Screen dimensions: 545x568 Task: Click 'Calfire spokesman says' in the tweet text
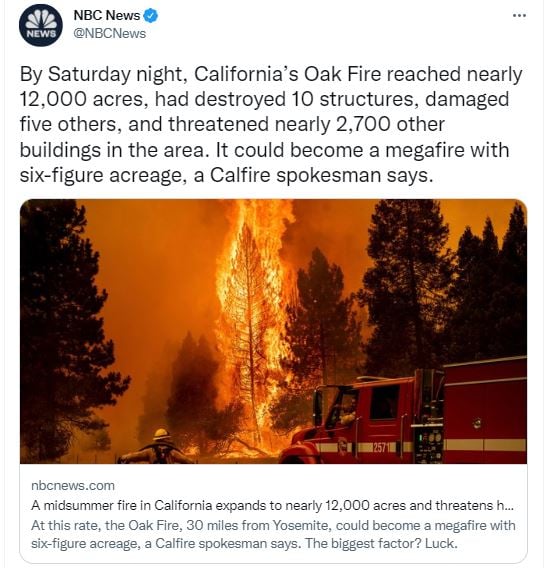pos(321,175)
